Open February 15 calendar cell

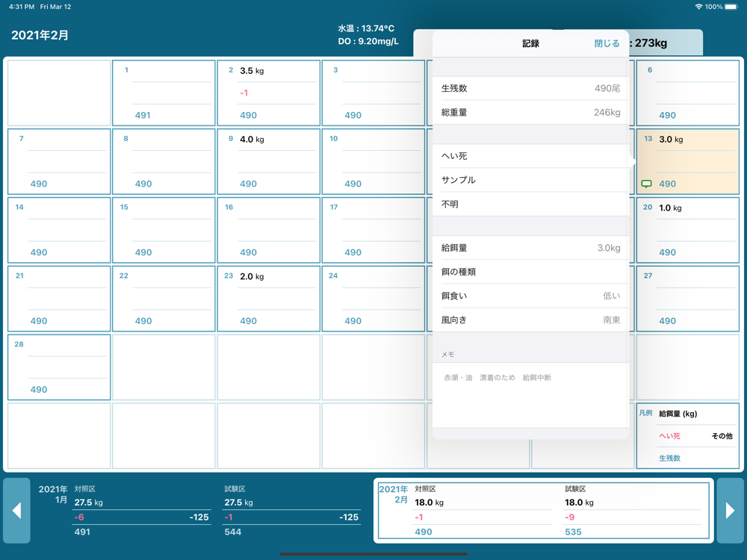164,230
